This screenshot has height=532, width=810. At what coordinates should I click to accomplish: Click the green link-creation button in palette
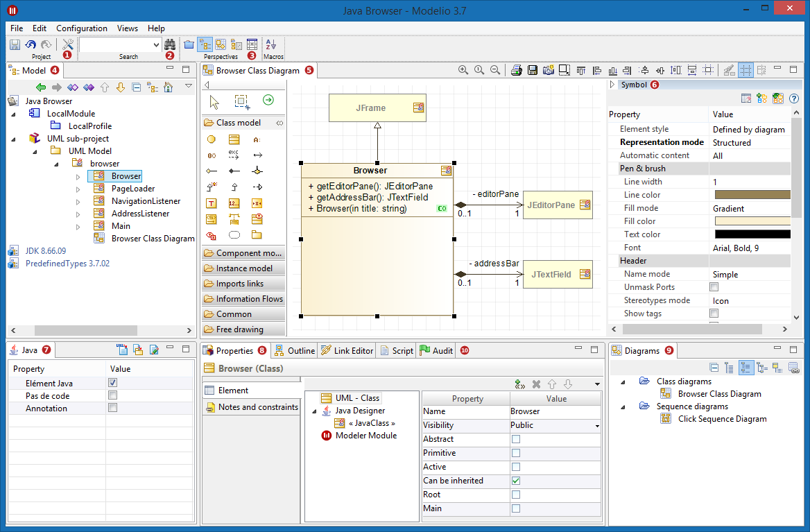tap(268, 99)
